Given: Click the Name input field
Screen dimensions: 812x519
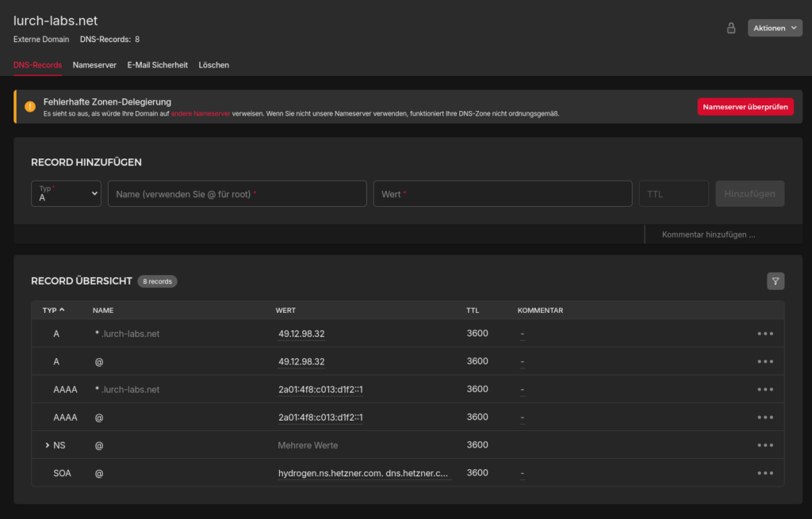Looking at the screenshot, I should click(237, 194).
